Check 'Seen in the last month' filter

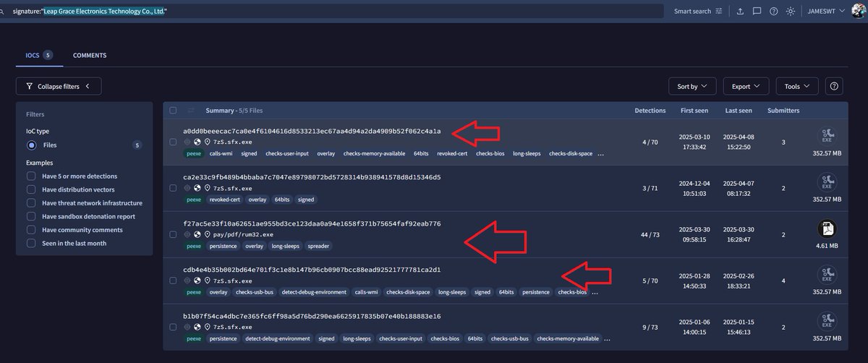31,243
